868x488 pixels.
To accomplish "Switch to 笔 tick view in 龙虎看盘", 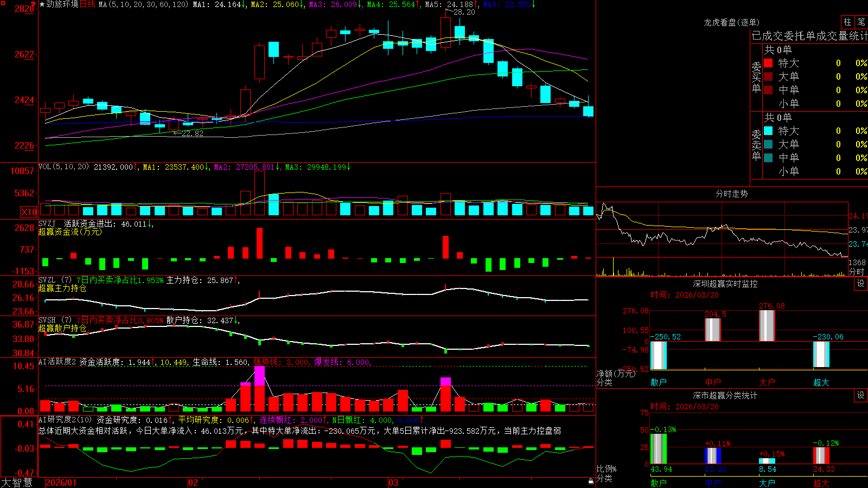I will pyautogui.click(x=861, y=22).
